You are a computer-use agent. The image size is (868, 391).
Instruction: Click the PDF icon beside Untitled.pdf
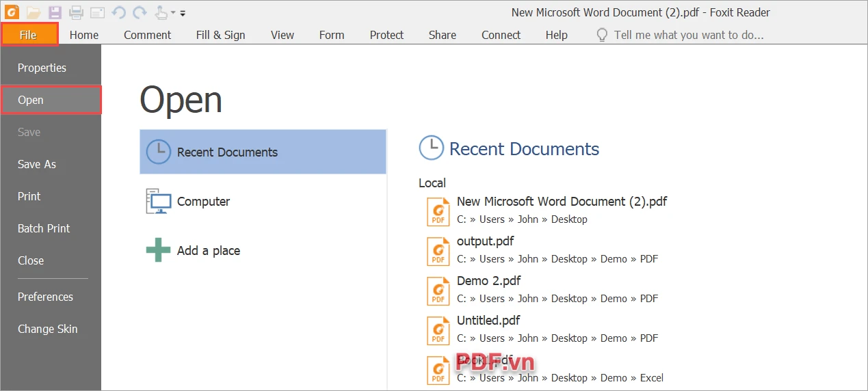click(438, 330)
